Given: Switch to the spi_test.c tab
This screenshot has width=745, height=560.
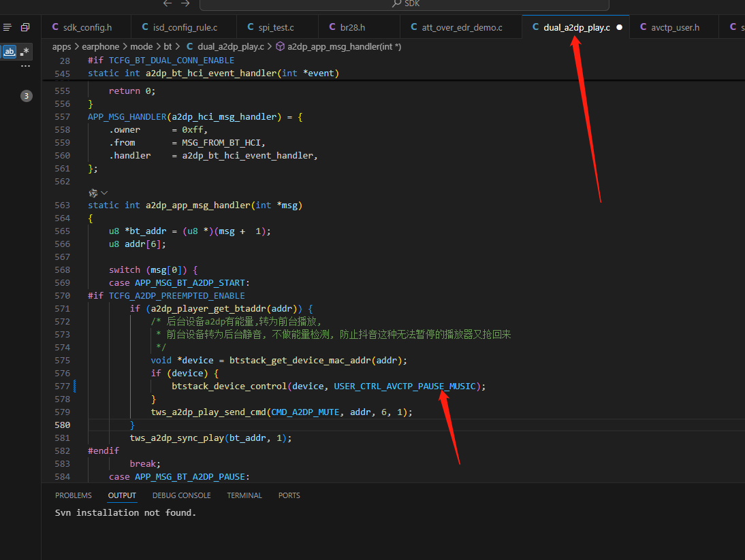Looking at the screenshot, I should pyautogui.click(x=276, y=27).
